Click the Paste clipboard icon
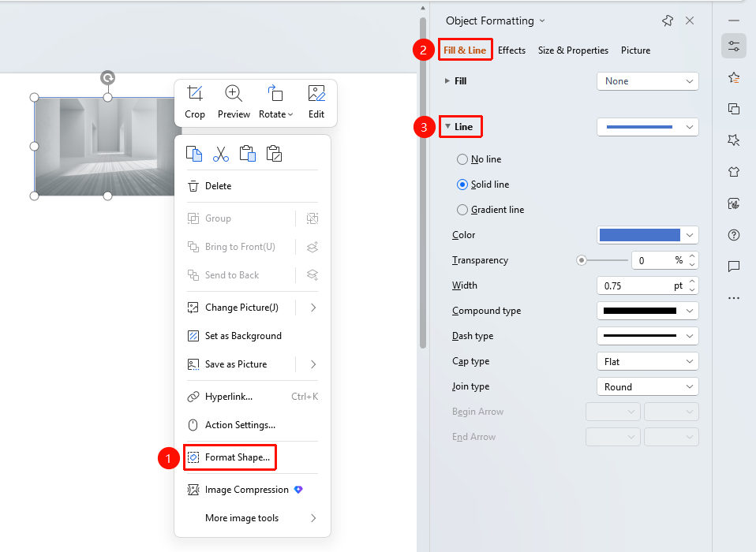This screenshot has width=756, height=552. (x=247, y=154)
